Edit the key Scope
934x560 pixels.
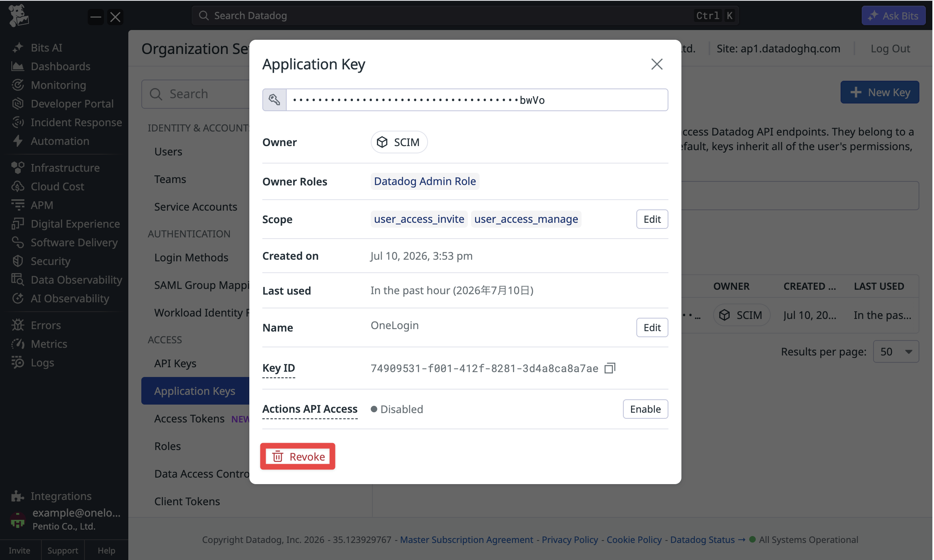point(652,219)
